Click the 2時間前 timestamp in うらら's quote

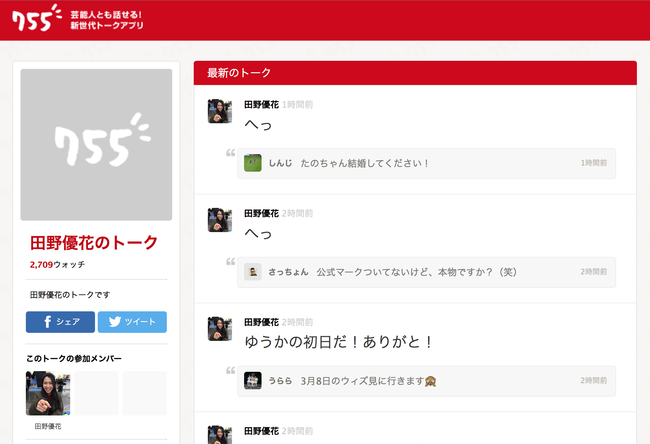(x=594, y=381)
